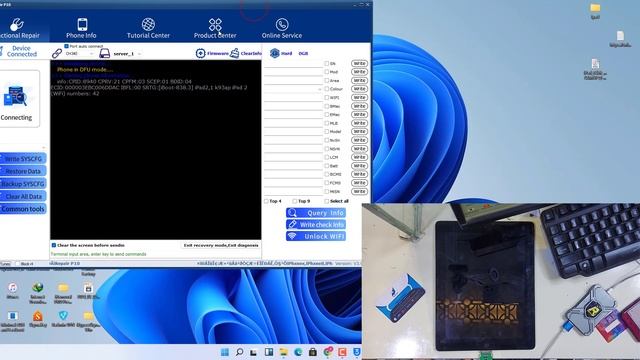Click Write button for Batt row
This screenshot has height=360, width=640.
(x=359, y=166)
